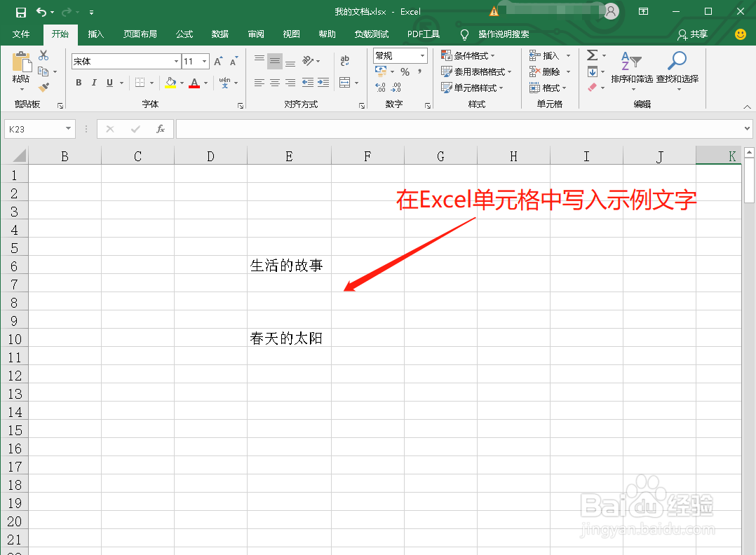This screenshot has height=555, width=756.
Task: Open fill color dropdown arrow
Action: 182,83
